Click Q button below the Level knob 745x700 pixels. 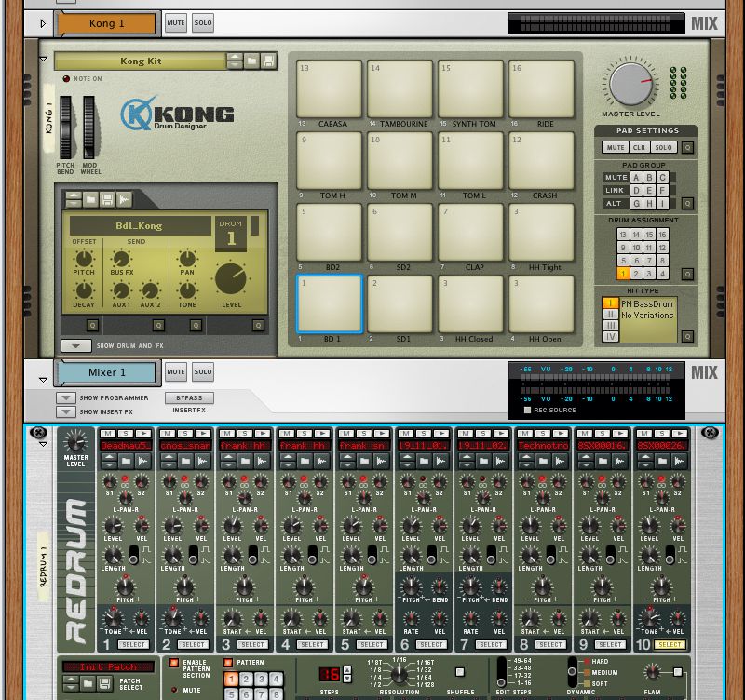258,325
